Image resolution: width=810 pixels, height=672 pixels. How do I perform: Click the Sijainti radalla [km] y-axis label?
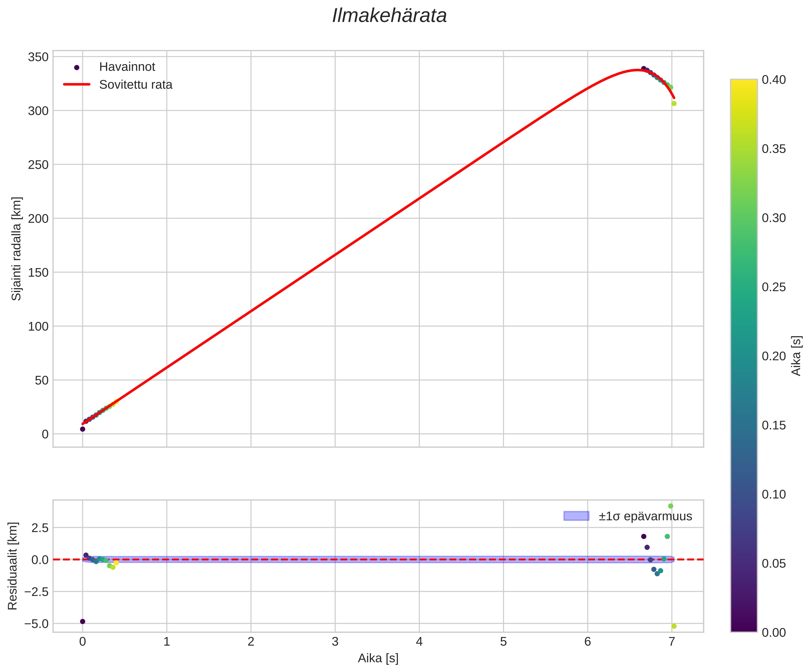pyautogui.click(x=16, y=249)
